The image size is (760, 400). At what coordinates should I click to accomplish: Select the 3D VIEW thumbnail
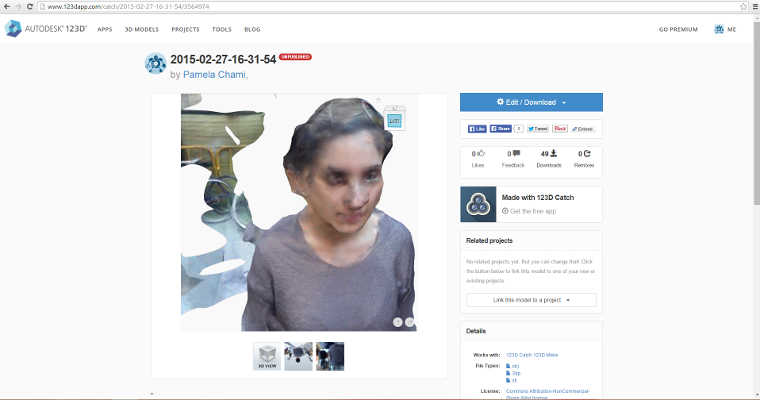click(x=267, y=356)
